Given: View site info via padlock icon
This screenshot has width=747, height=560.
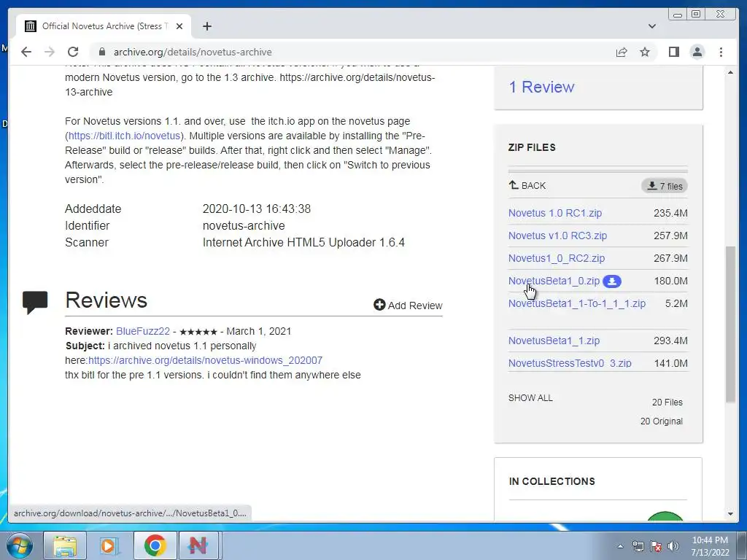Looking at the screenshot, I should pos(102,52).
